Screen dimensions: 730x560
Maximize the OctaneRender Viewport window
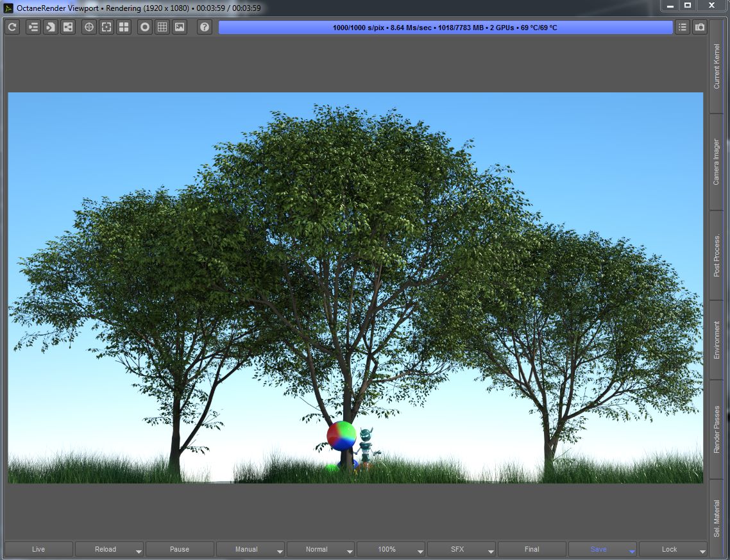[688, 6]
